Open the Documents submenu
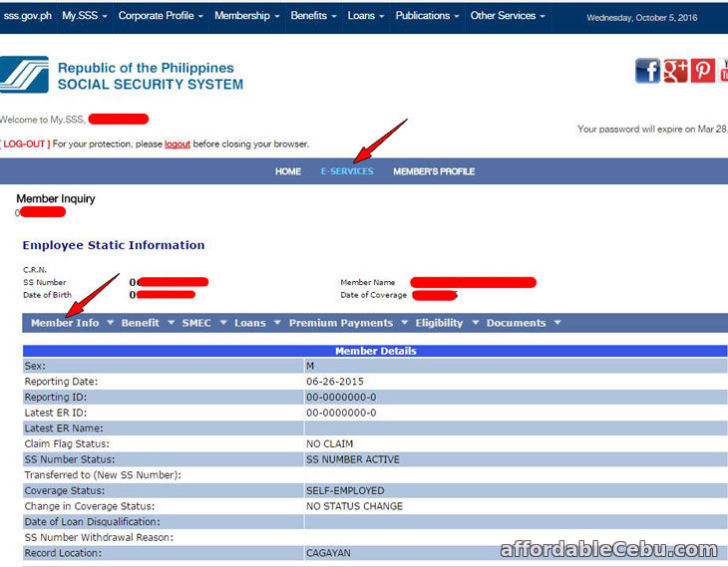Screen dimensions: 728x567 [517, 323]
